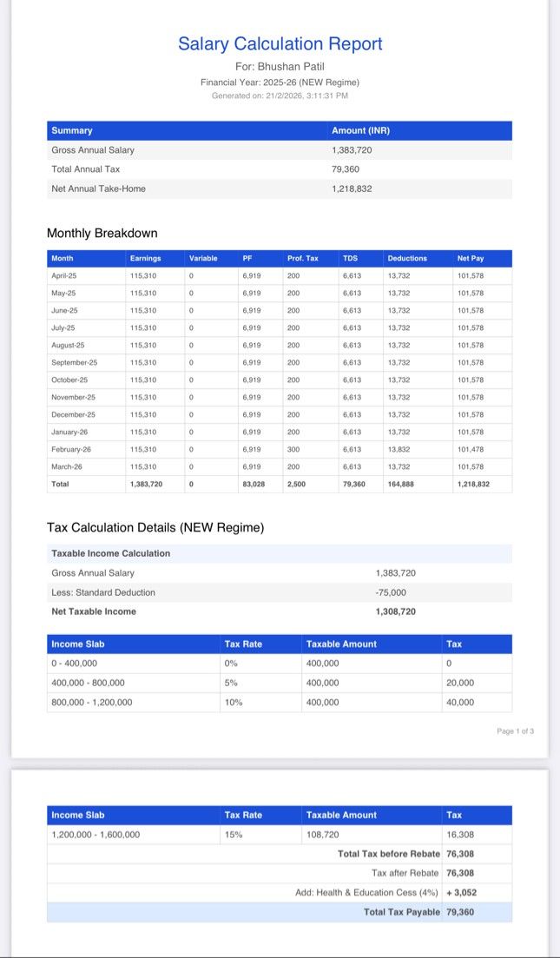Select the Net Pay column header
Screen dimensions: 560x958
(471, 259)
